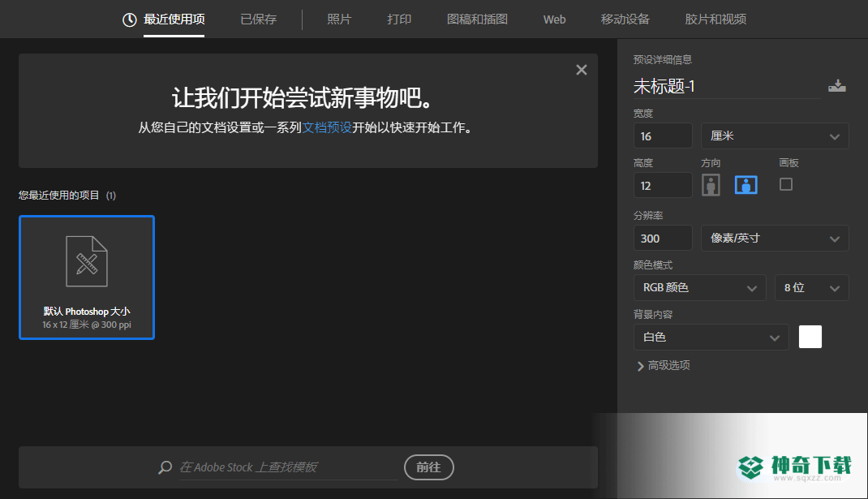Select landscape orientation icon
Screen dimensions: 868x499
click(x=746, y=185)
